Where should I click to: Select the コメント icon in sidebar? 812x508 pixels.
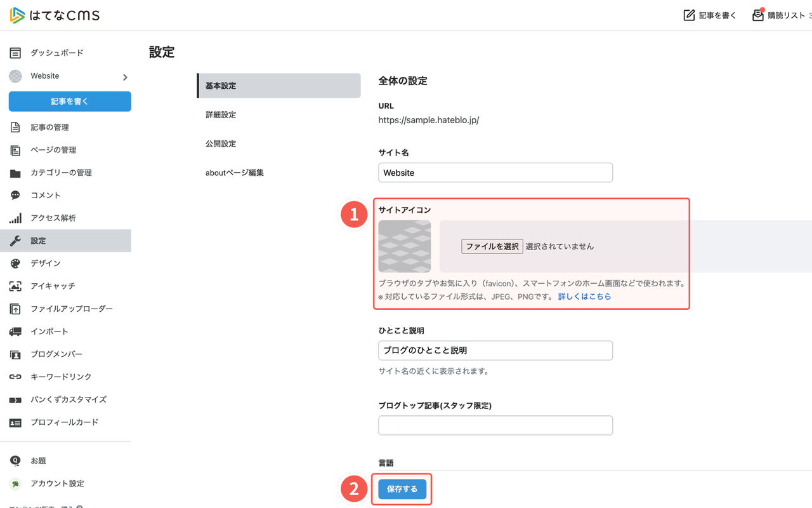point(15,195)
